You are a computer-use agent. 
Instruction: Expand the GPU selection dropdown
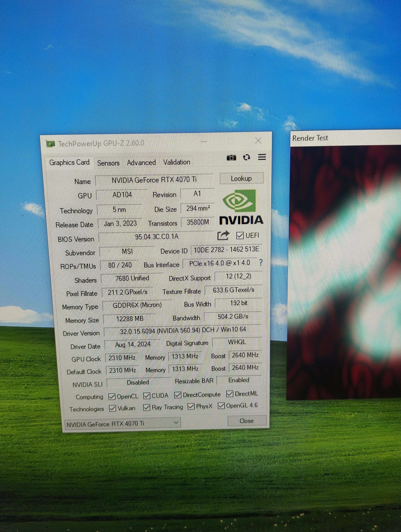[176, 423]
